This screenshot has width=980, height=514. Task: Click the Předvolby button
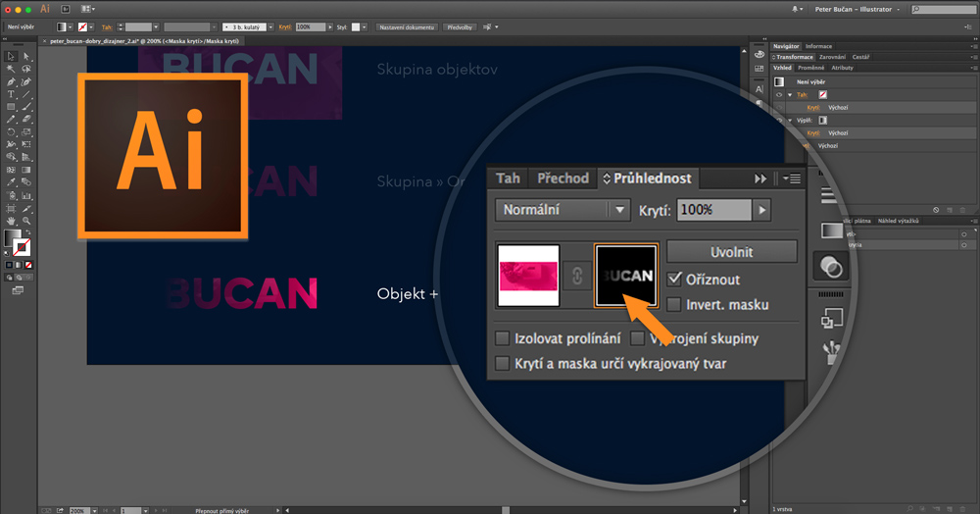pos(460,26)
